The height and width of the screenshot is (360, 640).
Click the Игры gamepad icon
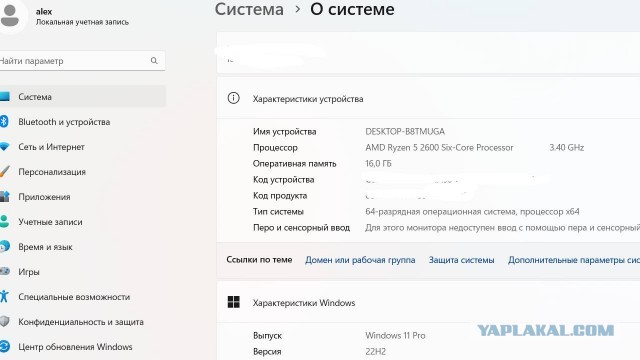pyautogui.click(x=4, y=271)
